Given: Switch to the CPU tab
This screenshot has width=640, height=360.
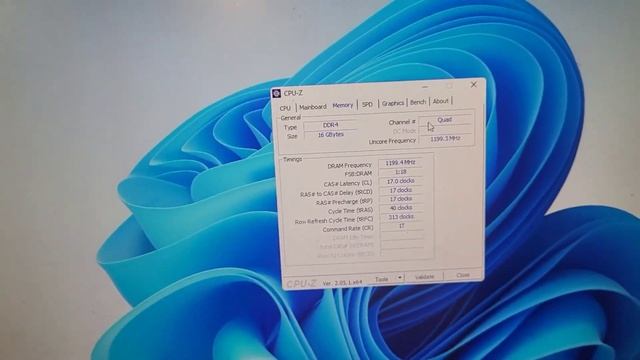Looking at the screenshot, I should tap(285, 108).
